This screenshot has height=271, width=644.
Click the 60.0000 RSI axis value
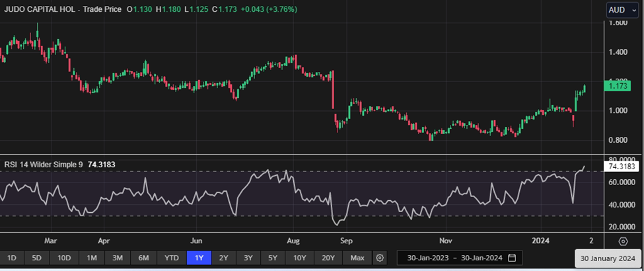click(x=622, y=182)
